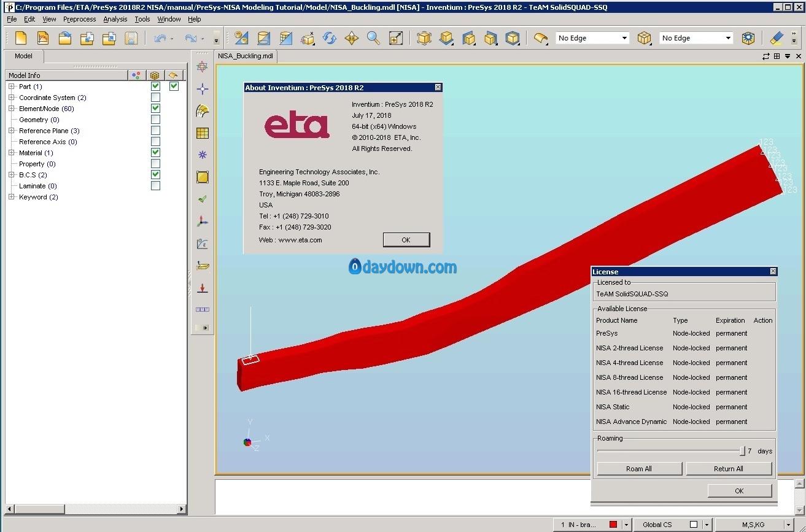Click the coordinate axes icon in side toolbar
Viewport: 806px width, 532px height.
pos(203,222)
